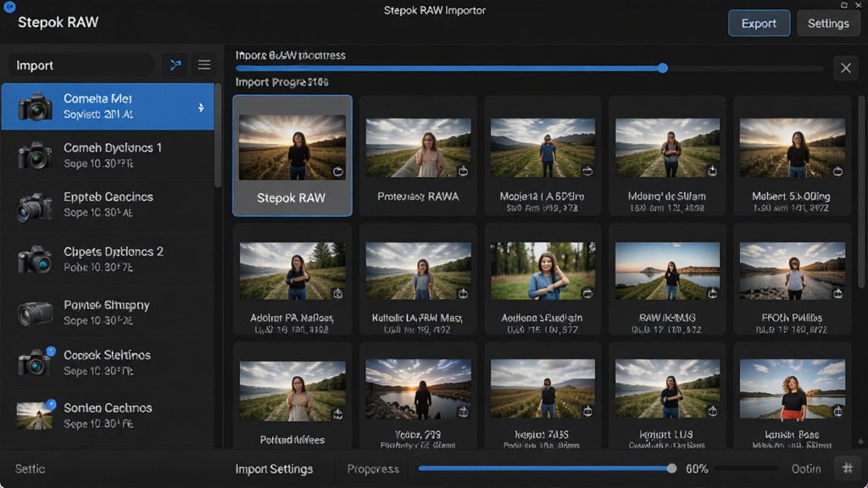The width and height of the screenshot is (868, 488).
Task: Click the corner icon on Adolrer PA Nafiaes photo
Action: [x=337, y=293]
